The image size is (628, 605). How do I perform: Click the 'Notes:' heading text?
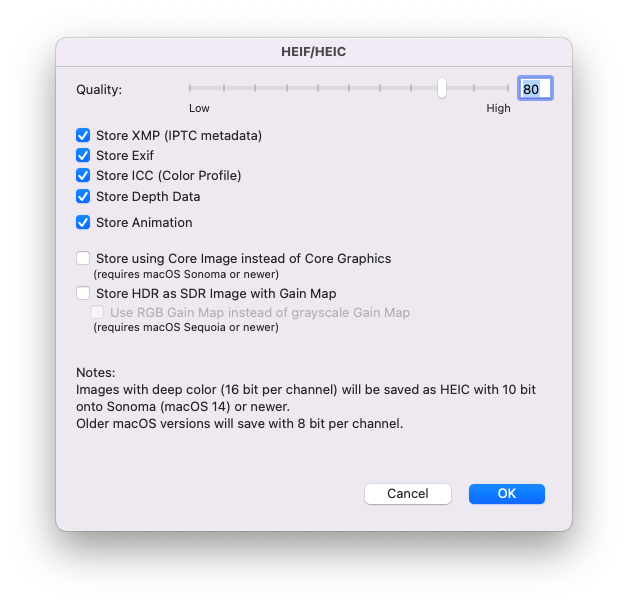tap(96, 372)
